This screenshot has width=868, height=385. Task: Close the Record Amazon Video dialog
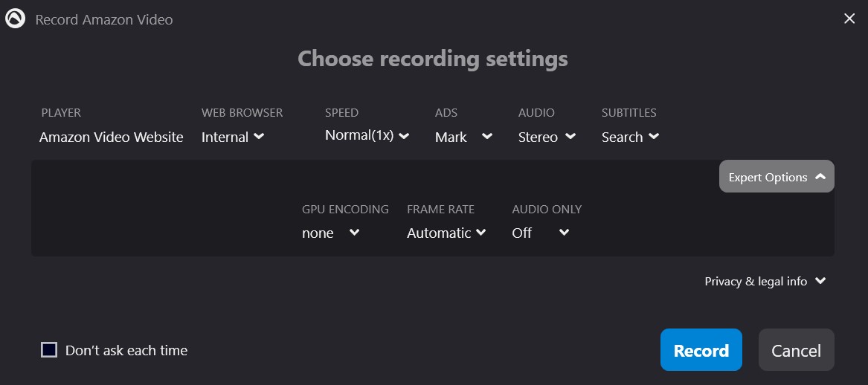point(849,19)
